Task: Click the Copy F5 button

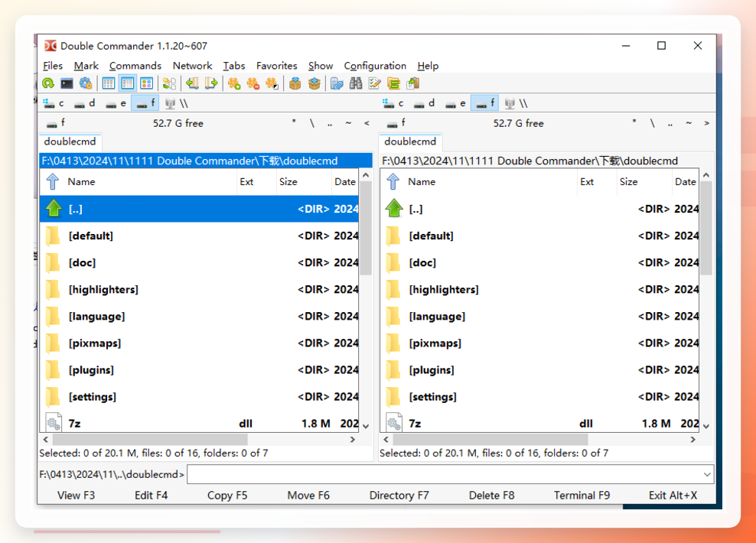Action: tap(227, 496)
